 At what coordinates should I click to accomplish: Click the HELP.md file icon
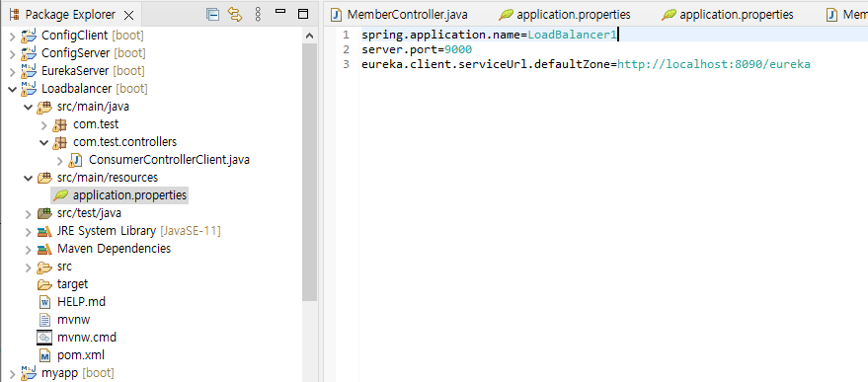[x=44, y=302]
